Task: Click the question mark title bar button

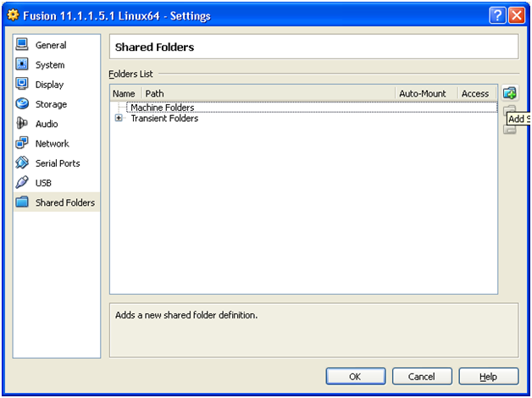Action: (497, 15)
